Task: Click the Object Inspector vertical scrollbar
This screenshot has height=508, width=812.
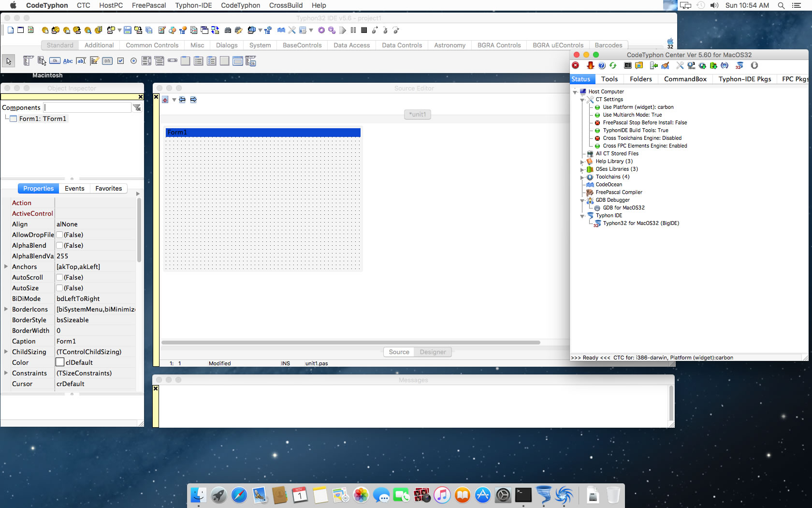Action: click(x=139, y=230)
